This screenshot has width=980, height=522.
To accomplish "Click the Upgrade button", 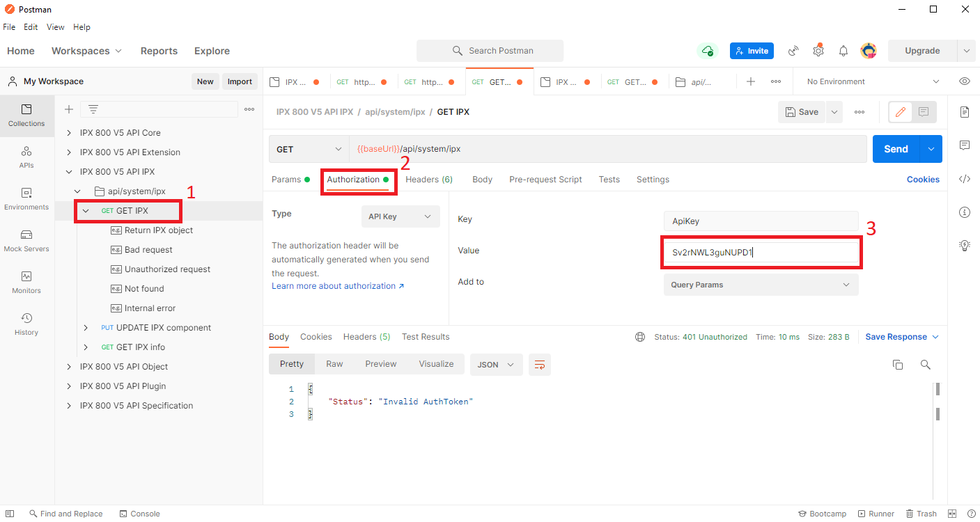I will tap(922, 51).
